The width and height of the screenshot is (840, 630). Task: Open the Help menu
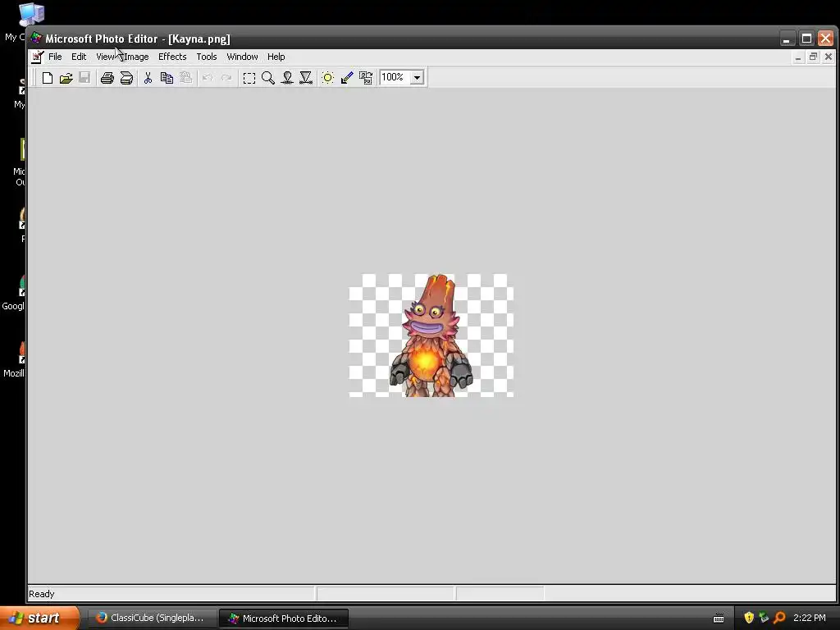pyautogui.click(x=276, y=57)
